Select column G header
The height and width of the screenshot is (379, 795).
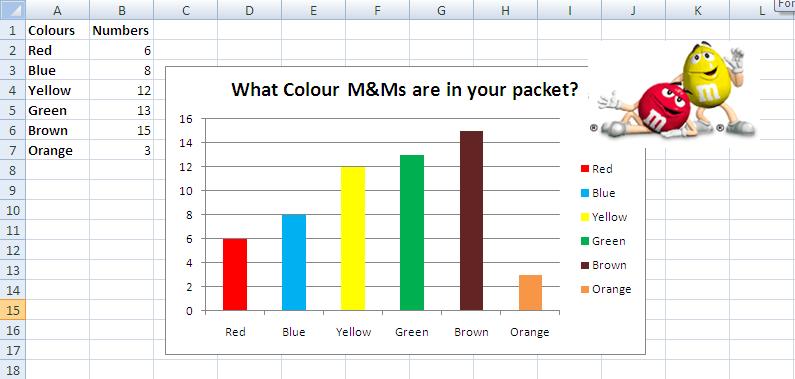441,10
